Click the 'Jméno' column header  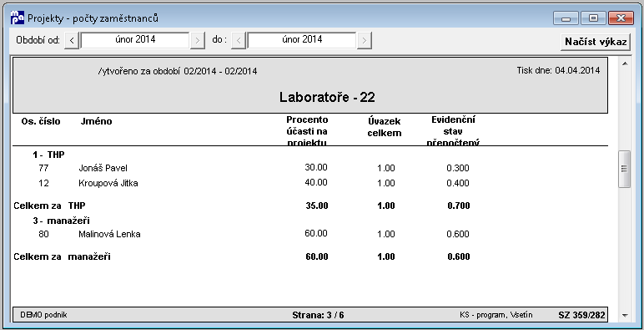[x=96, y=121]
